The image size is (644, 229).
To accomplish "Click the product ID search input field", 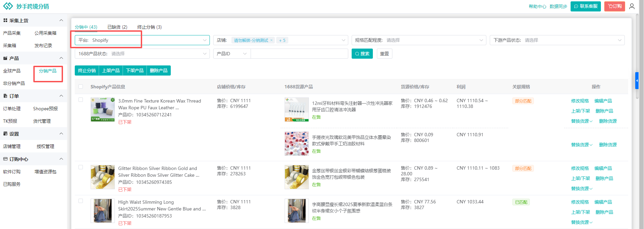I will (299, 54).
